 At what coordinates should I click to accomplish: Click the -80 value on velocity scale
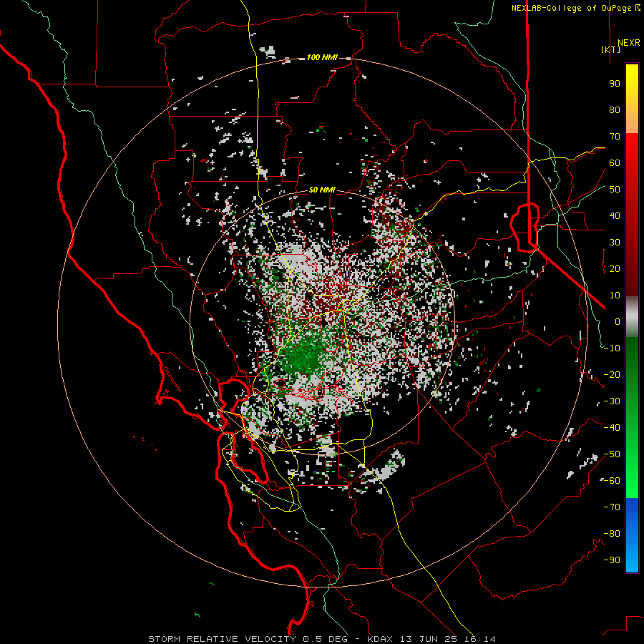pyautogui.click(x=612, y=534)
